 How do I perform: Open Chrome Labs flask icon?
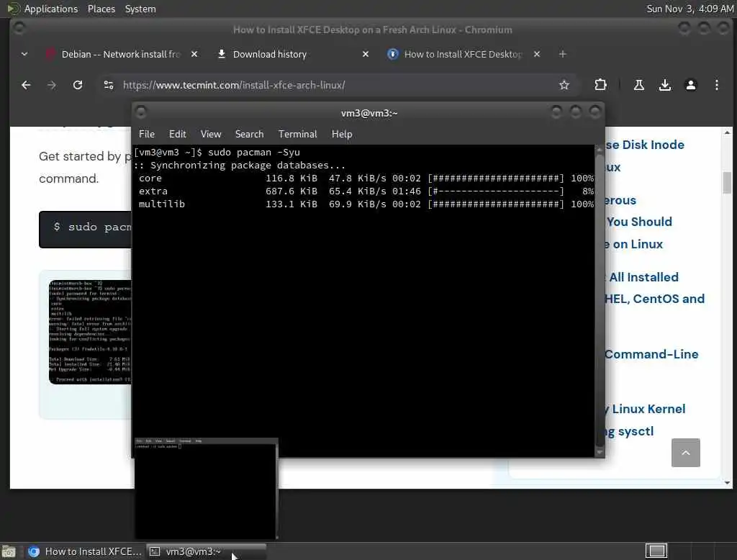639,85
